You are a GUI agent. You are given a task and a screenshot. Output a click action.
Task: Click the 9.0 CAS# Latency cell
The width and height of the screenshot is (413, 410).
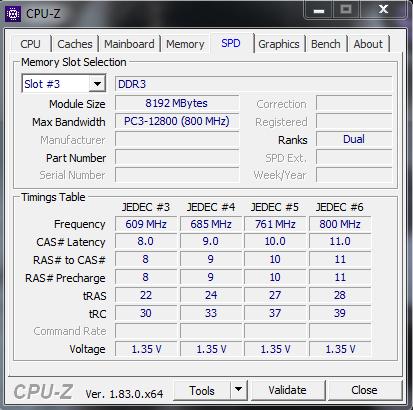pos(211,241)
